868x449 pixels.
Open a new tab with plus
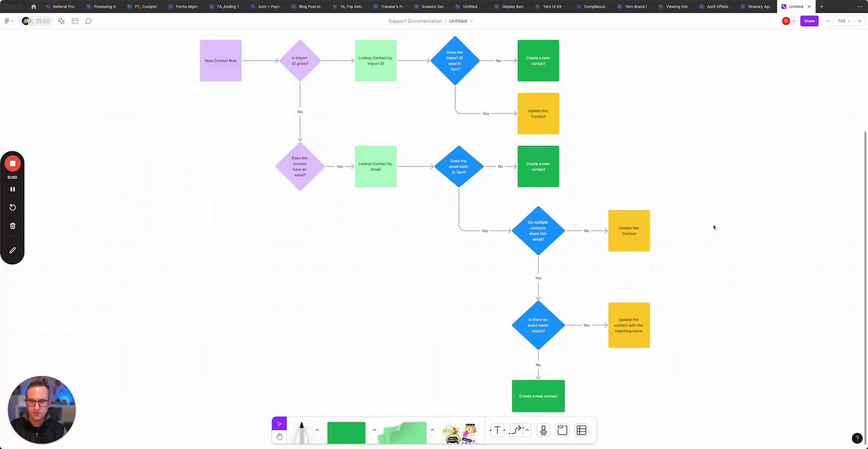point(821,6)
